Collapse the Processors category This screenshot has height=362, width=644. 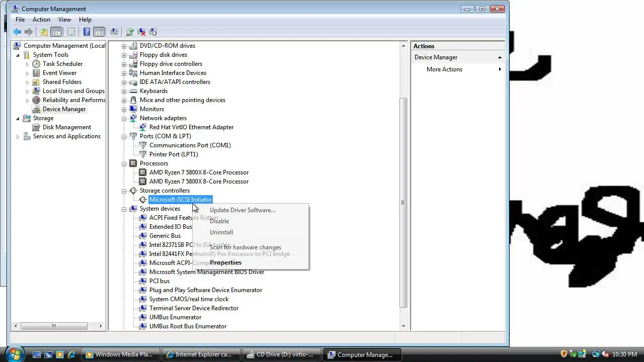pyautogui.click(x=124, y=163)
